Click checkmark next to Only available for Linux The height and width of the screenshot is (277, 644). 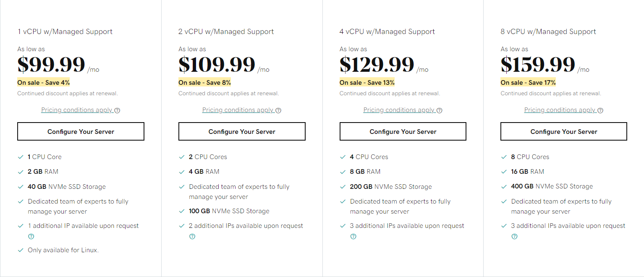[21, 250]
